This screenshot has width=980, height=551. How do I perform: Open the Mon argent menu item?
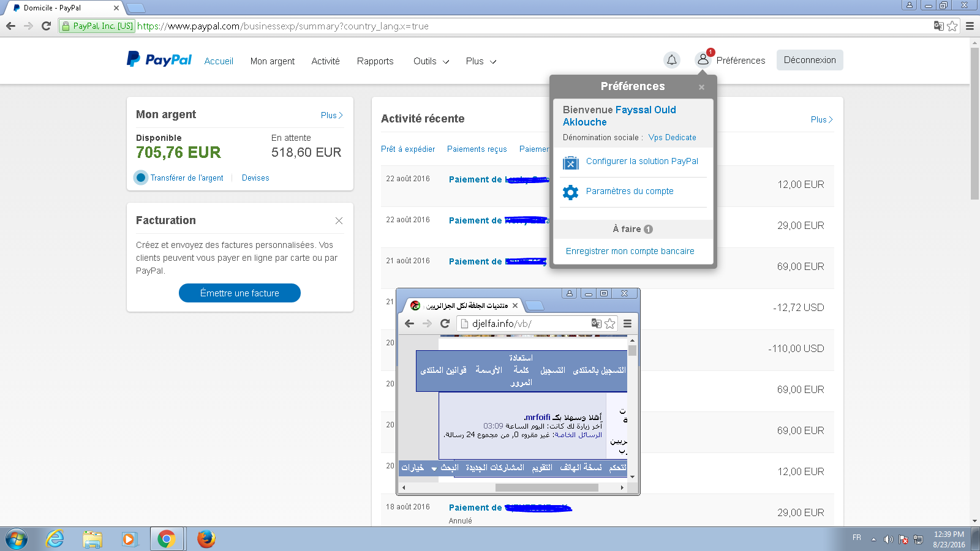(273, 61)
